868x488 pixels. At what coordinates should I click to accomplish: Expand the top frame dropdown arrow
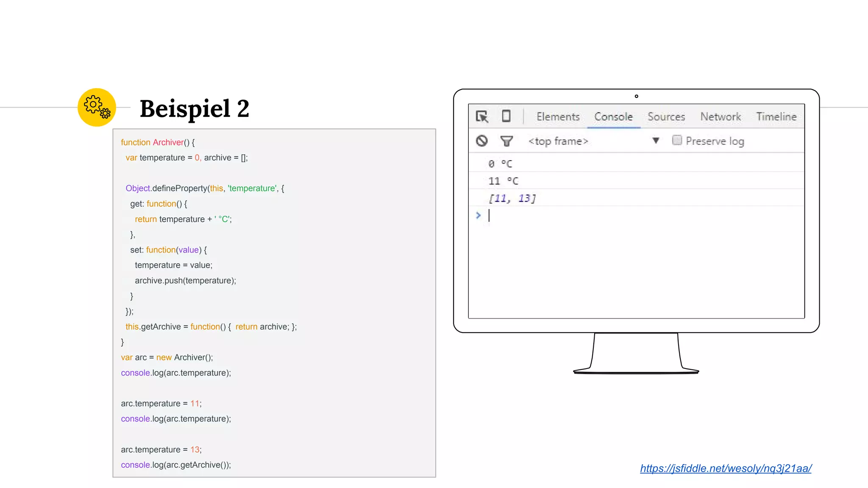(656, 141)
